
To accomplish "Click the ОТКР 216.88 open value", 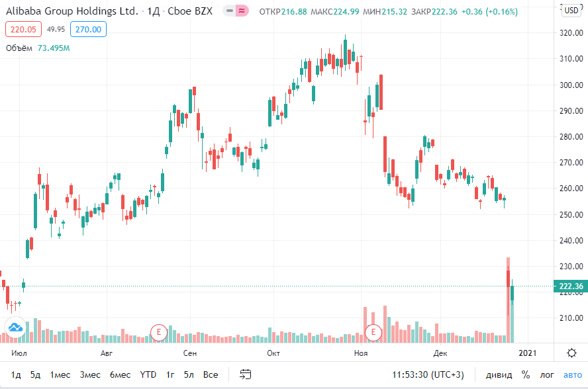I will (283, 12).
